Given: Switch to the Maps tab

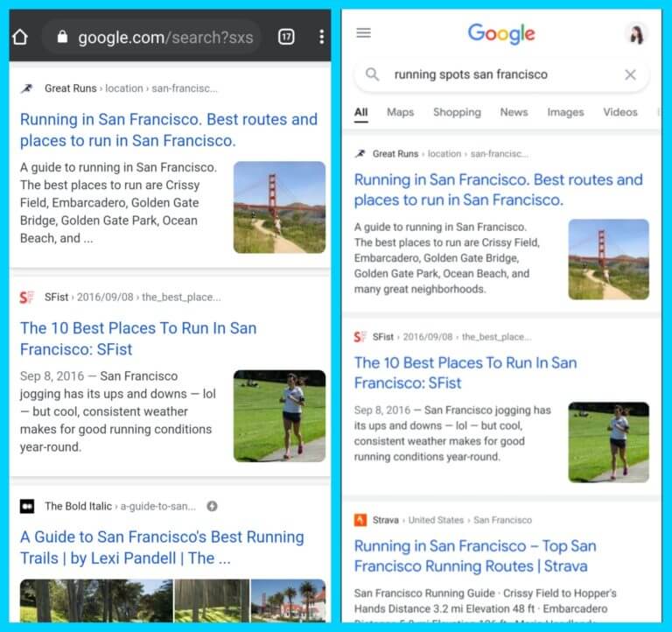Looking at the screenshot, I should tap(400, 112).
